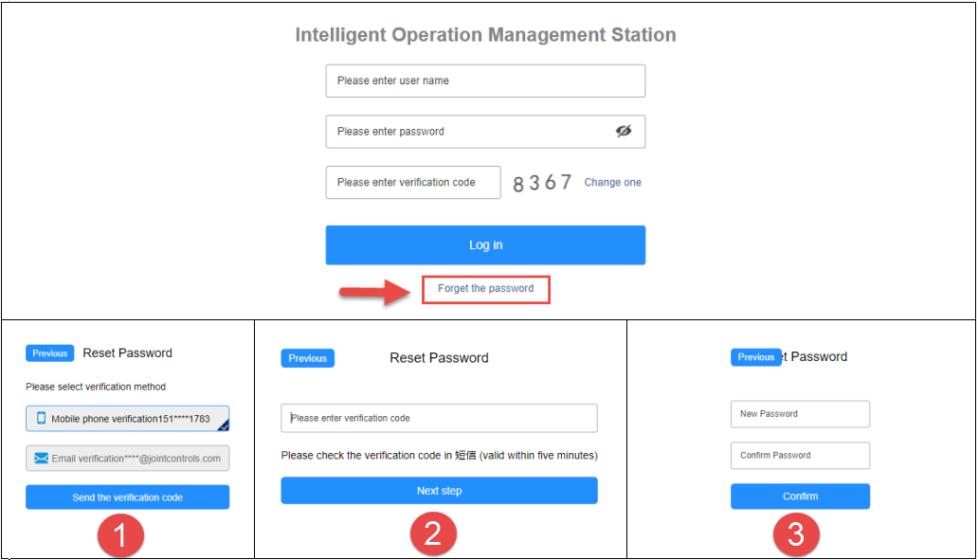Click the New Password field
Viewport: 978px width, 560px height.
click(799, 414)
